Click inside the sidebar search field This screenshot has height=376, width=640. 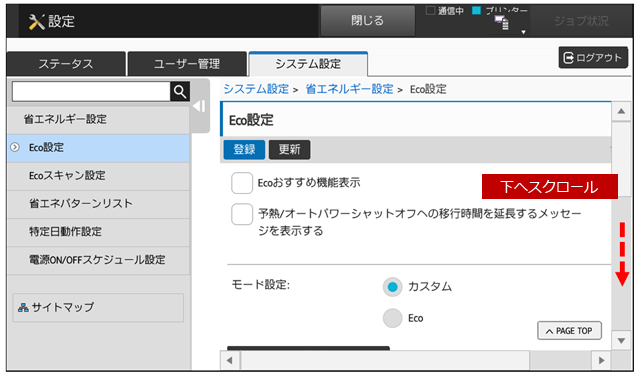pos(91,91)
